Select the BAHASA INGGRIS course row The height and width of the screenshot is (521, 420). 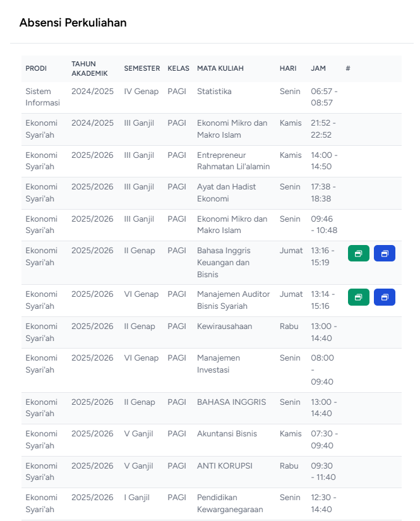[212, 408]
